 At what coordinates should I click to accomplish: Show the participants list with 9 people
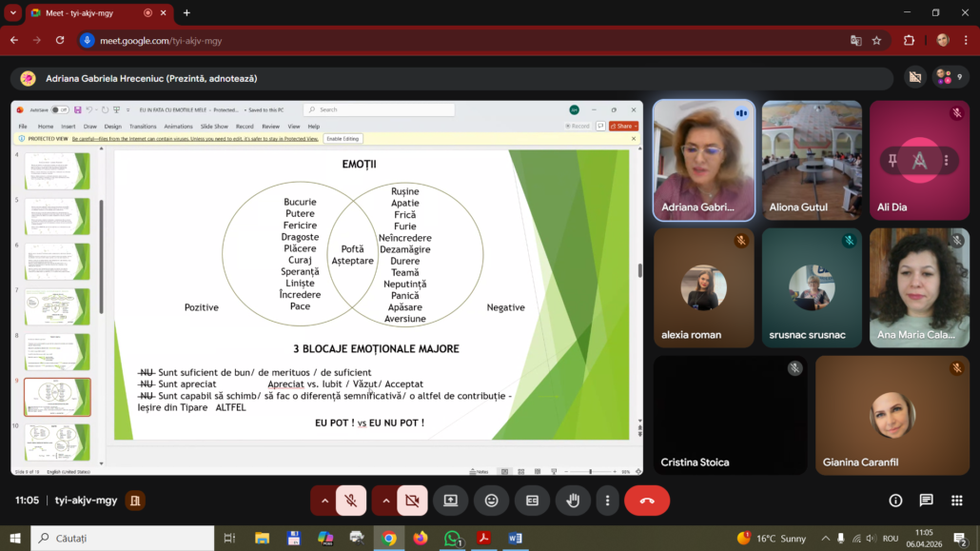pos(950,77)
